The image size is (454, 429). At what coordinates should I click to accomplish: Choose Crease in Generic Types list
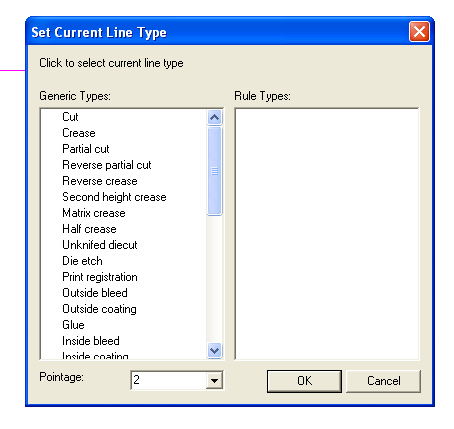click(79, 133)
